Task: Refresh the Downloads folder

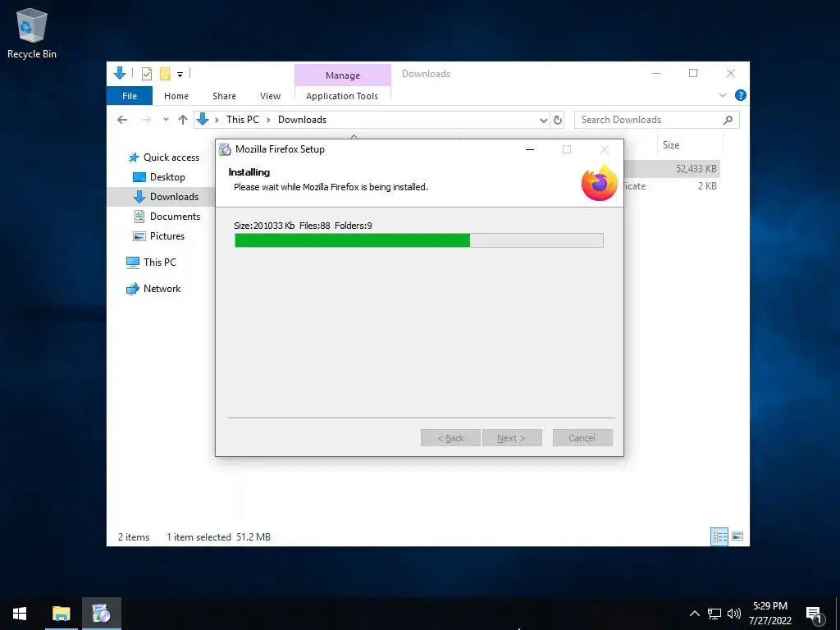Action: click(x=558, y=120)
